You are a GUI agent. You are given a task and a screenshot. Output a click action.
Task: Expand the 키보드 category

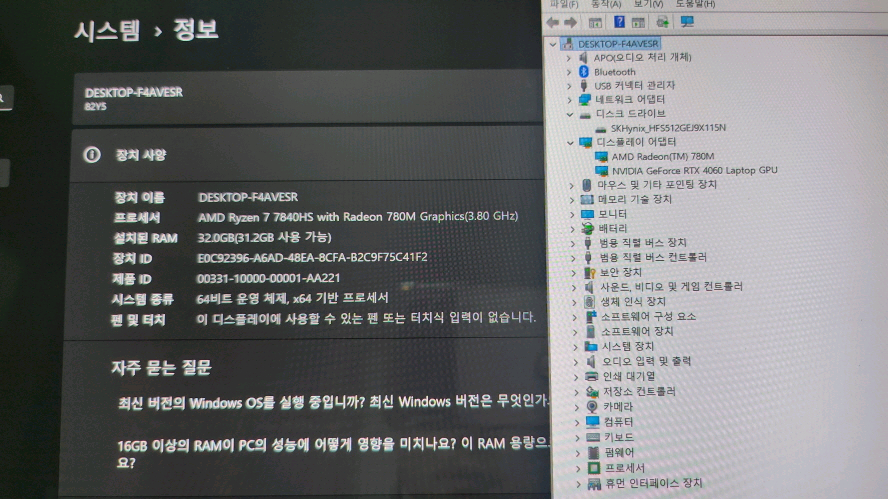[x=577, y=438]
